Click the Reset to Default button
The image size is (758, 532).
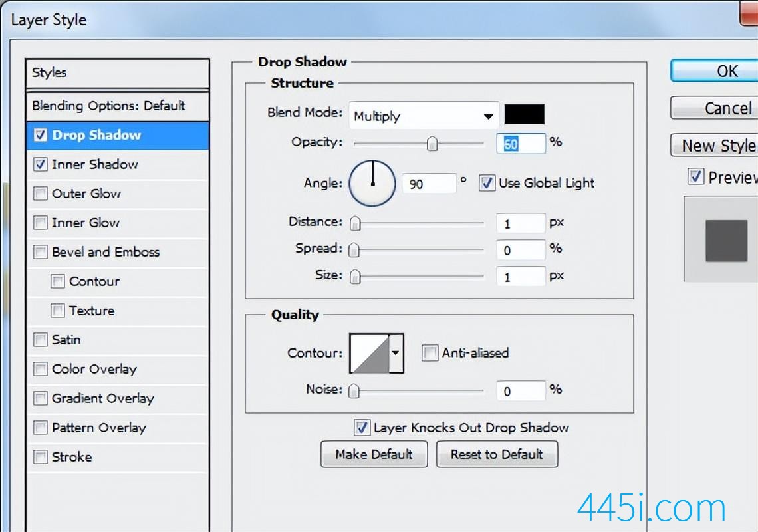(497, 454)
